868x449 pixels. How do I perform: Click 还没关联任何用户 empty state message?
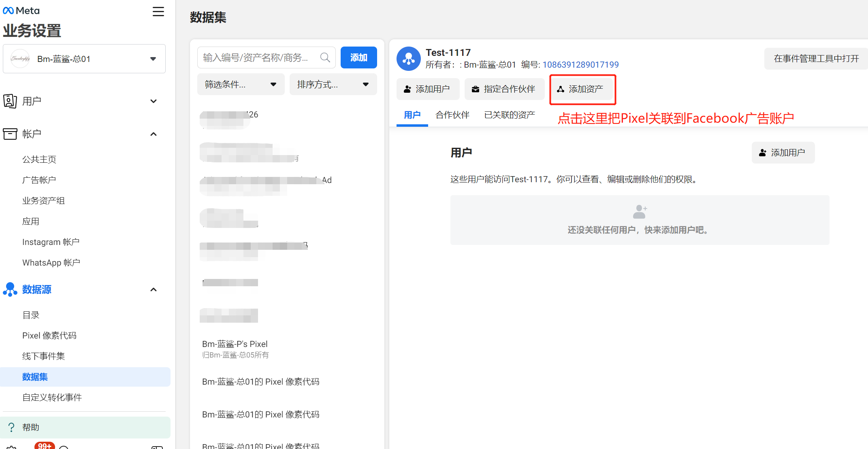click(x=640, y=230)
